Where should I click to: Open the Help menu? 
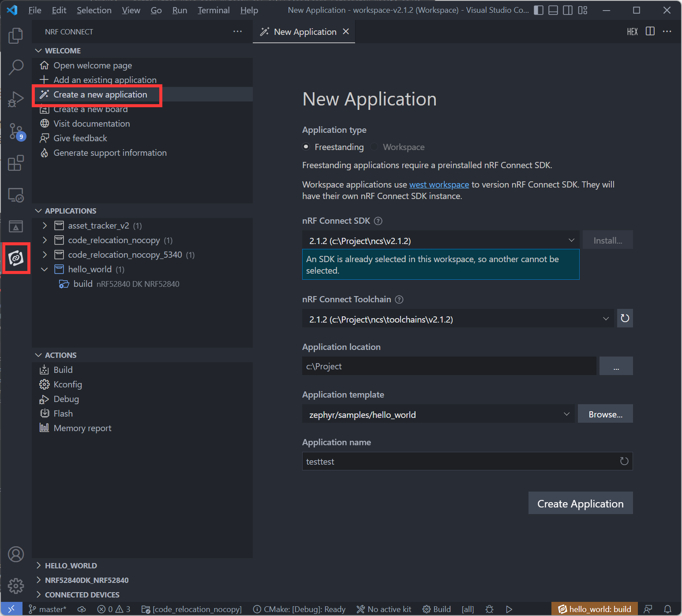point(249,10)
